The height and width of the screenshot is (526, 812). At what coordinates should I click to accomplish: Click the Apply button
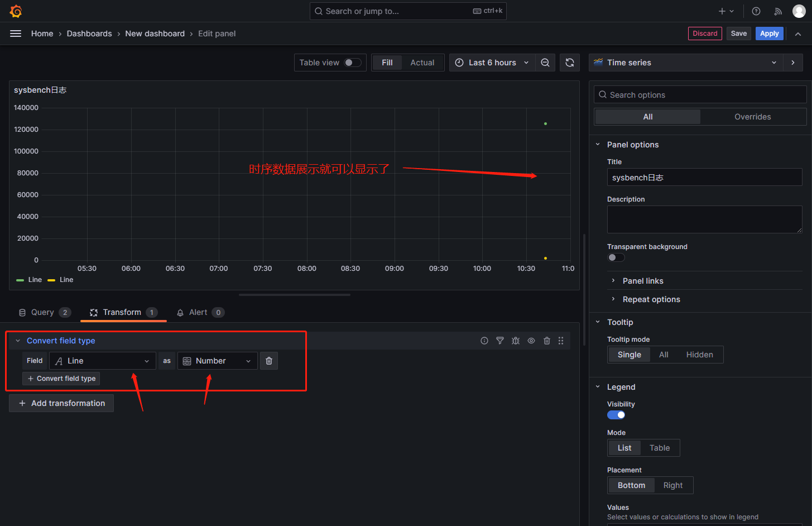pos(770,34)
